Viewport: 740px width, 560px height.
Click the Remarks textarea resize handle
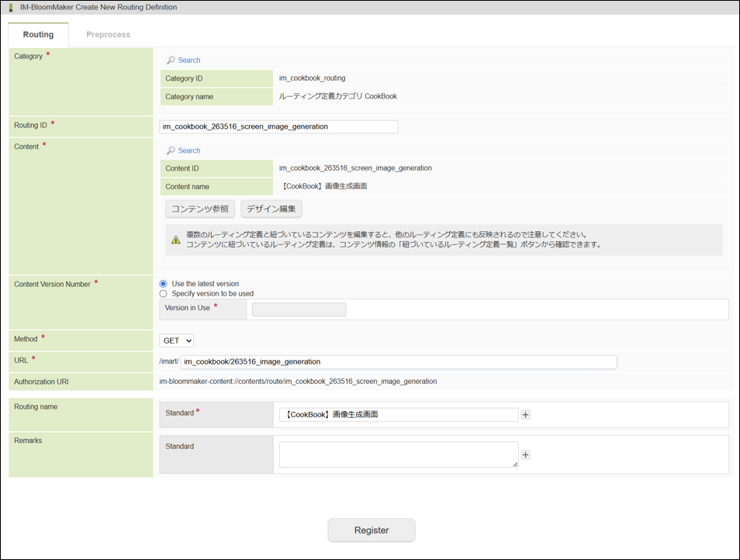(x=515, y=464)
